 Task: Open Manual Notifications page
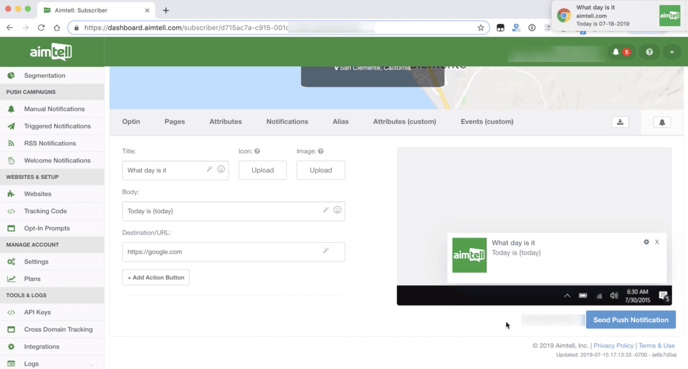coord(54,109)
